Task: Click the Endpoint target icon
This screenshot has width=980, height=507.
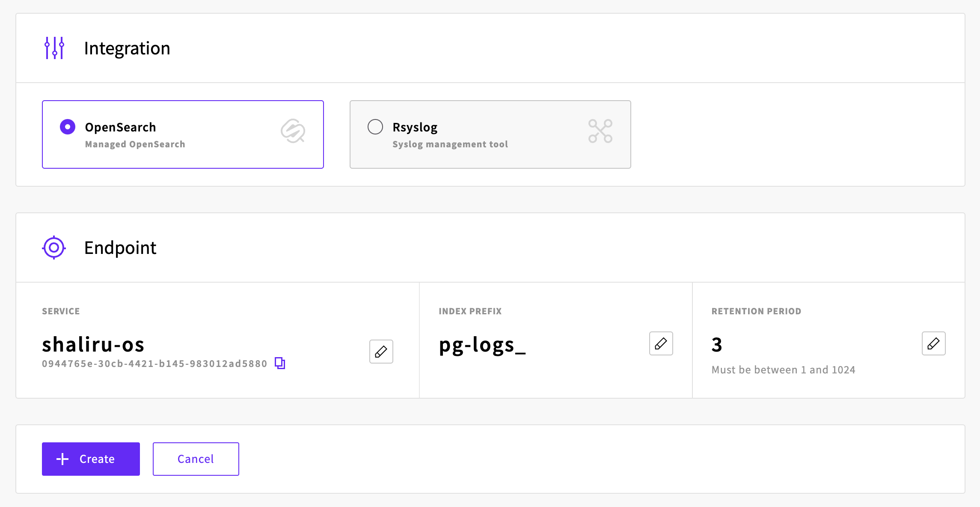Action: click(x=54, y=248)
